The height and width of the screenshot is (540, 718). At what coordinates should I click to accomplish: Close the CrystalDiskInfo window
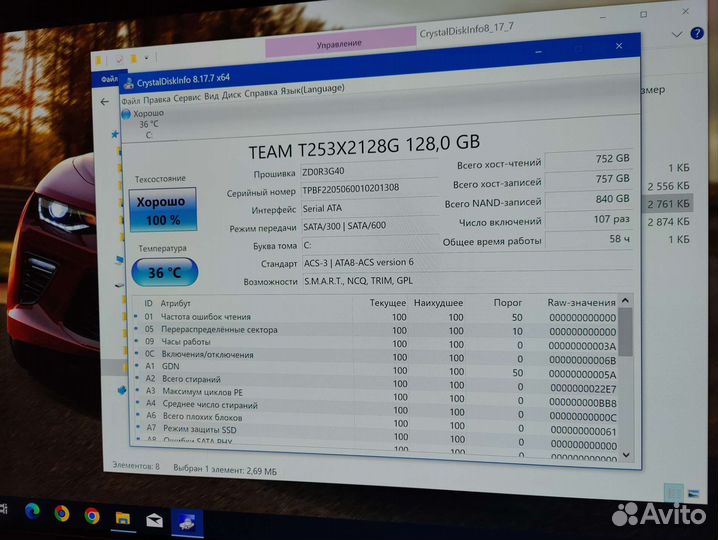619,46
